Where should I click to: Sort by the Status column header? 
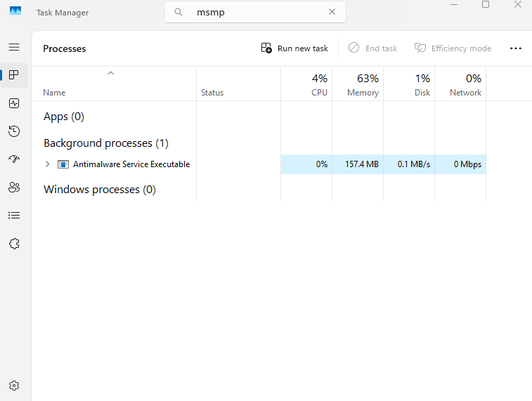coord(212,93)
